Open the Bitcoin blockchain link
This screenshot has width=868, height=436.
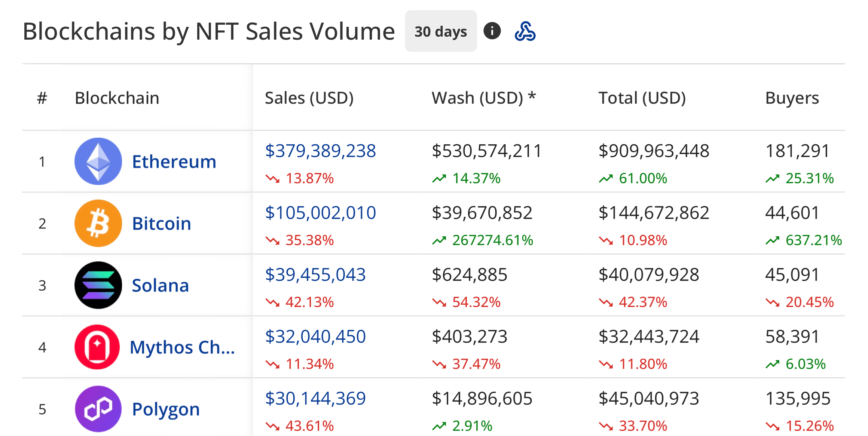(x=162, y=224)
